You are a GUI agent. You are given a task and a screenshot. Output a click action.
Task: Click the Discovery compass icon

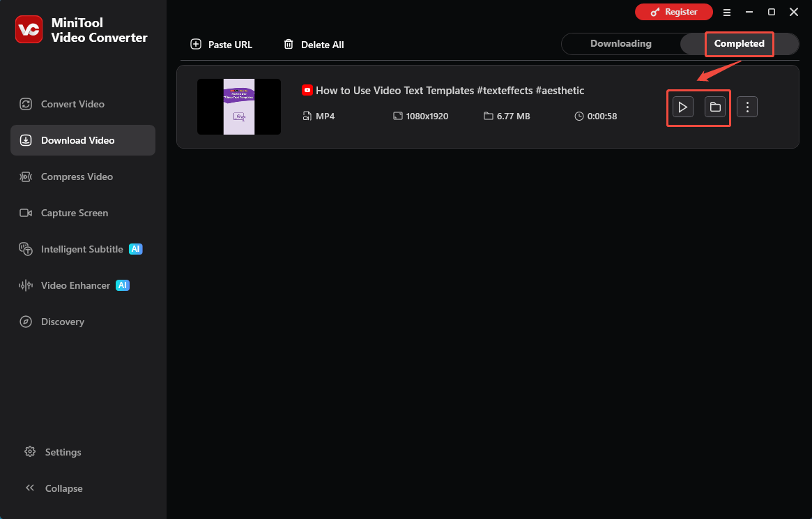pyautogui.click(x=26, y=322)
